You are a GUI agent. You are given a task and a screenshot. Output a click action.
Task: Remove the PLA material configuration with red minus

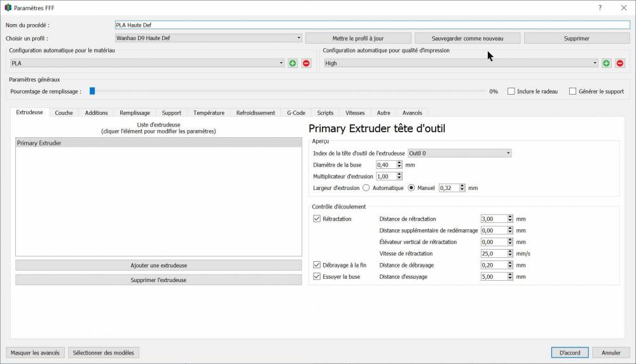coord(307,64)
